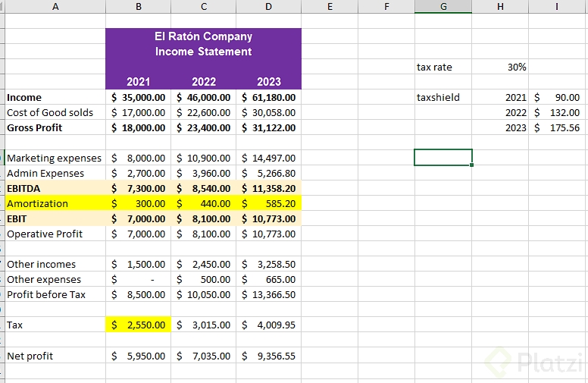Select Gross Profit value $31,122.00
The width and height of the screenshot is (588, 383).
tap(269, 127)
